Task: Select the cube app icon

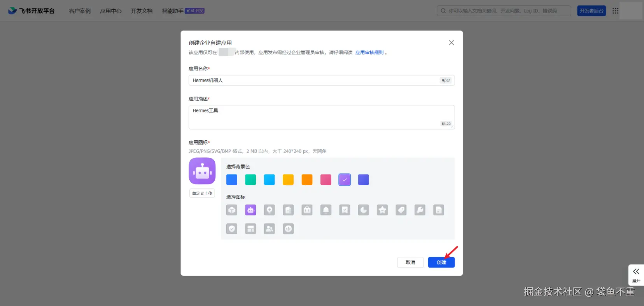Action: click(x=232, y=210)
